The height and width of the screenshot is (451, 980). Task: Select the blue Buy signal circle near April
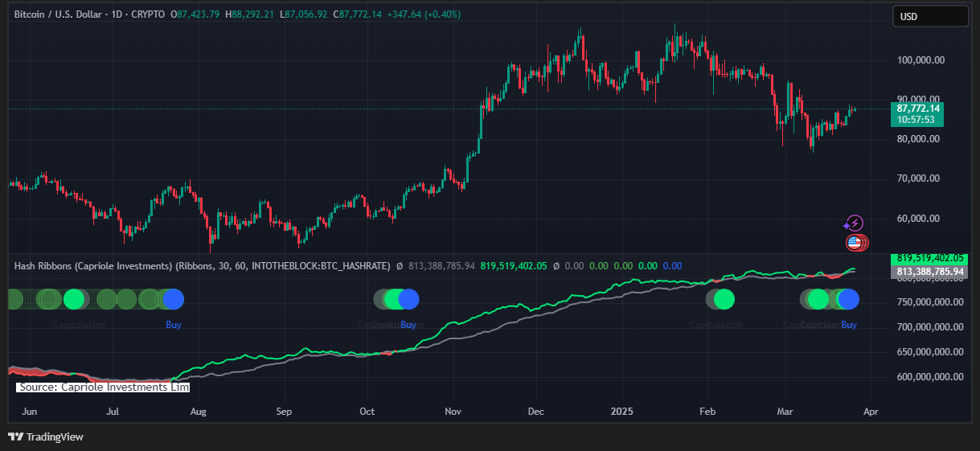849,300
